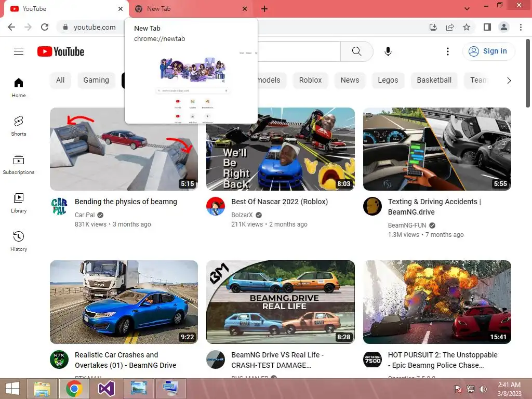Open the Chrome profile avatar
Image resolution: width=532 pixels, height=399 pixels.
504,27
